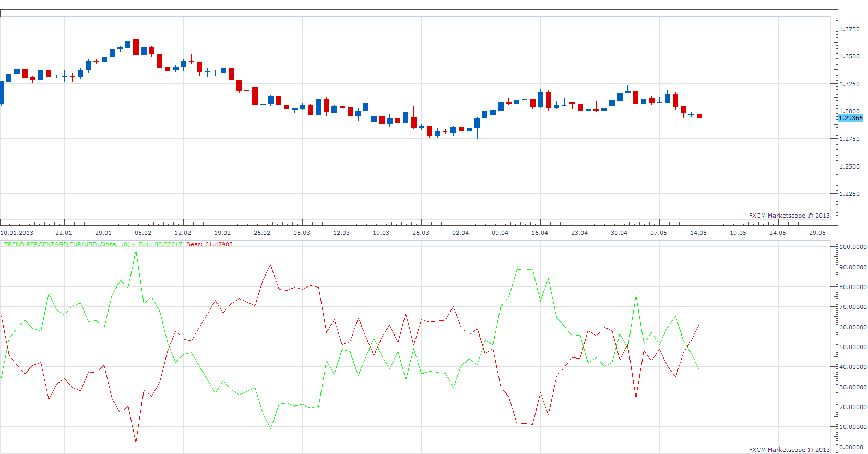Click the 19.02 date label
Viewport: 868px width, 454px height.
[x=222, y=233]
